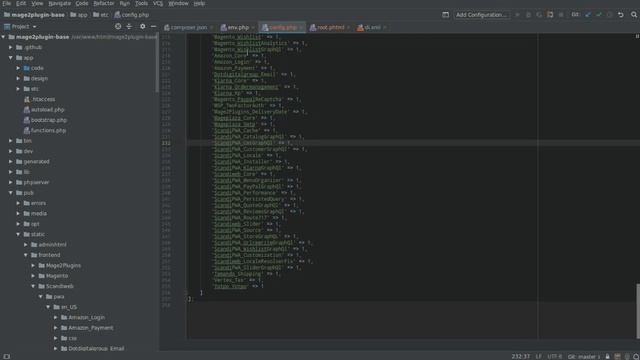Click the editor vertical scrollbar thumb

point(638,310)
